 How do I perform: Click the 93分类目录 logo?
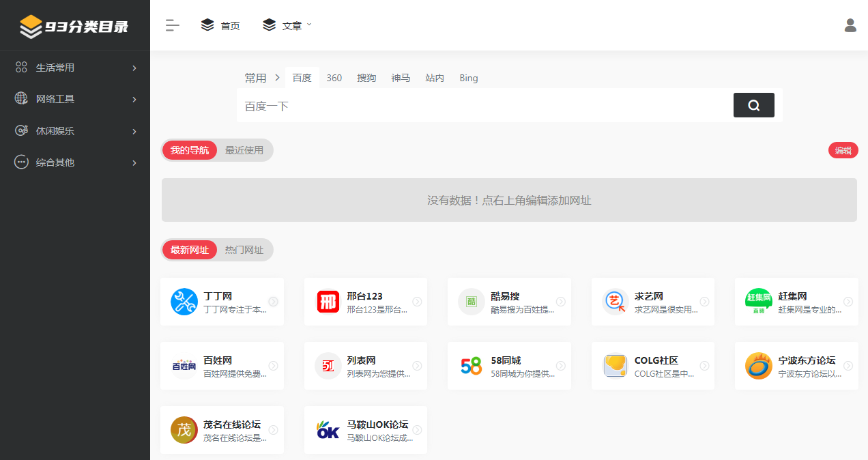74,26
